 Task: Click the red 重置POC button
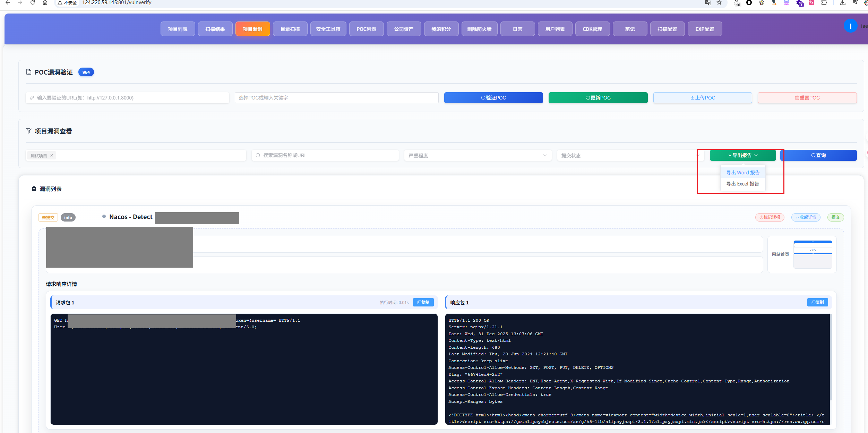click(x=807, y=98)
